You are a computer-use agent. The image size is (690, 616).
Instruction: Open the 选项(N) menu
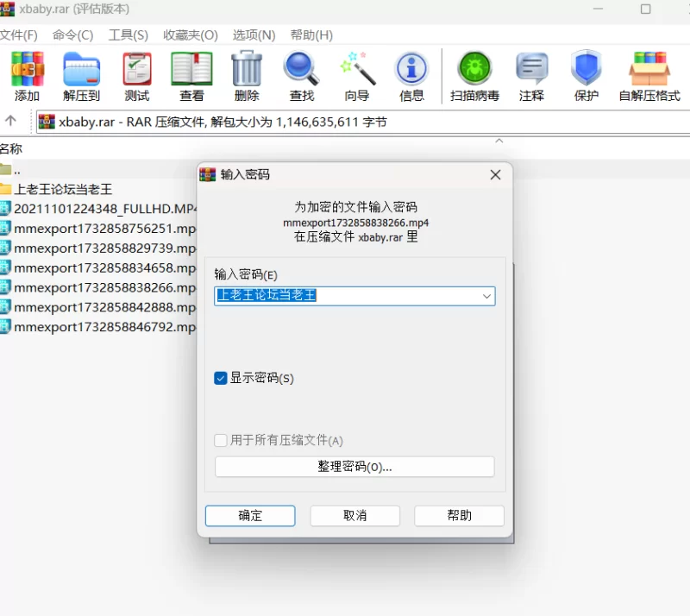pos(254,35)
